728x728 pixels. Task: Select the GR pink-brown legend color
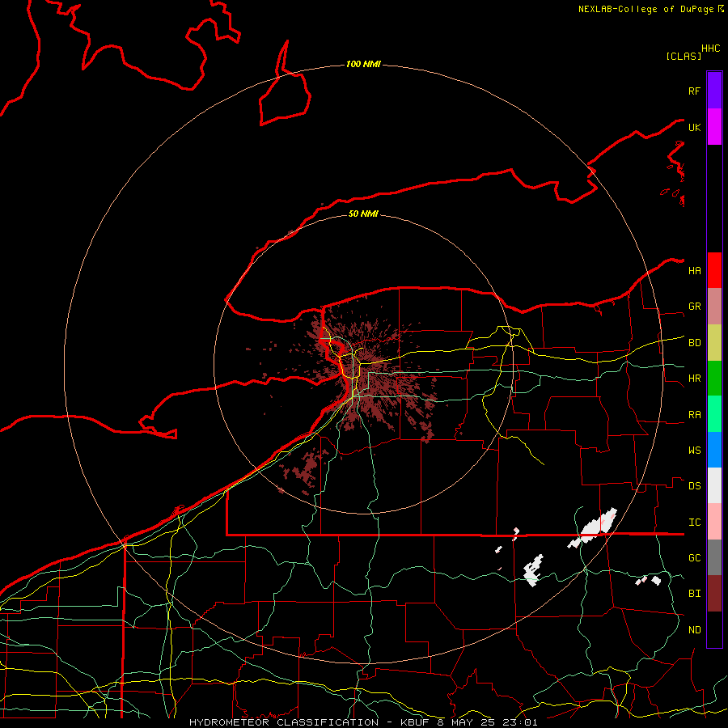714,307
